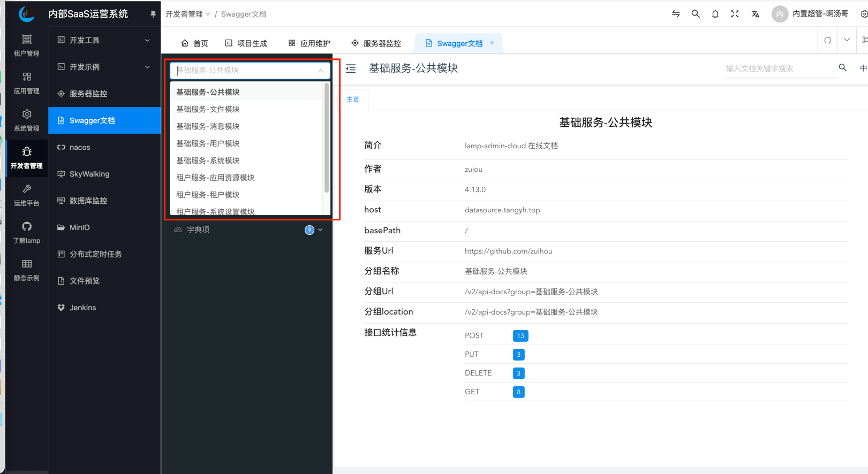The width and height of the screenshot is (868, 474).
Task: Switch to the 服务器监控 tab
Action: pyautogui.click(x=376, y=43)
